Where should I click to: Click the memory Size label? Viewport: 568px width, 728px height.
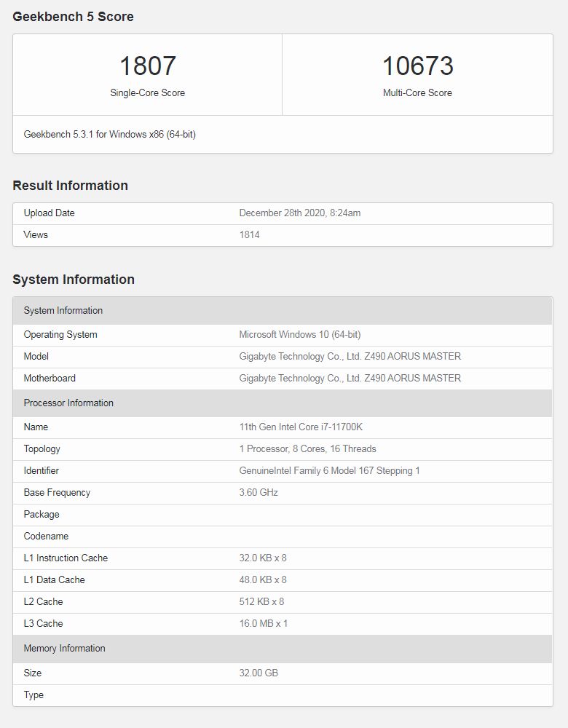33,673
